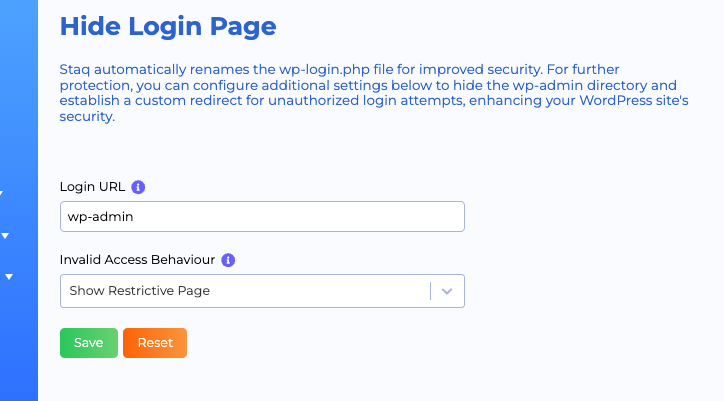Click the word Staq in description

point(74,71)
